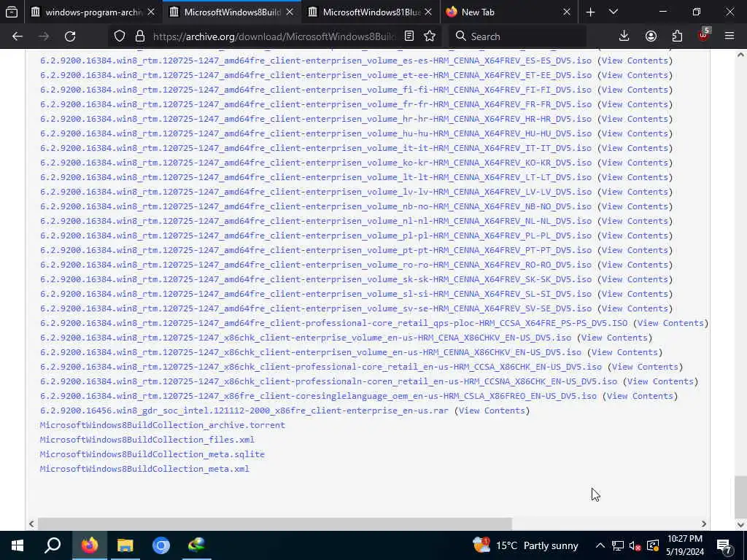Download x86chk professionaln-coren CCSNA ISO
Screen dimensions: 747x560
pos(328,381)
